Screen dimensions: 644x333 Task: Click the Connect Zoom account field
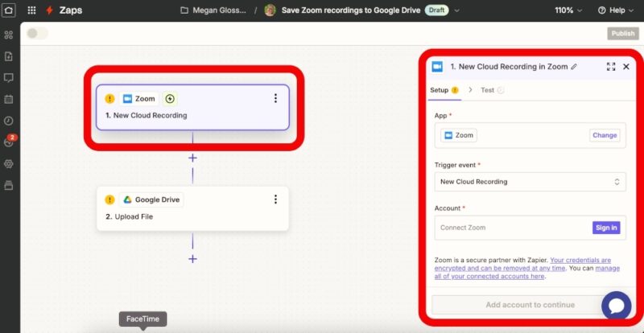click(530, 228)
